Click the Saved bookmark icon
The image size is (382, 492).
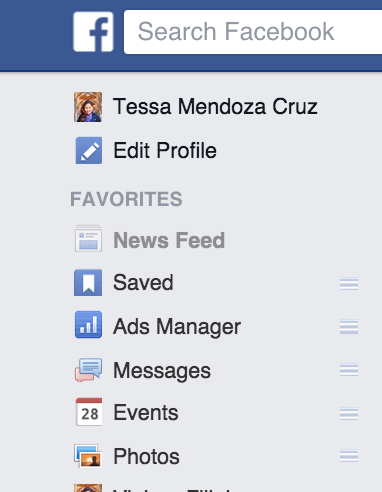pos(88,283)
